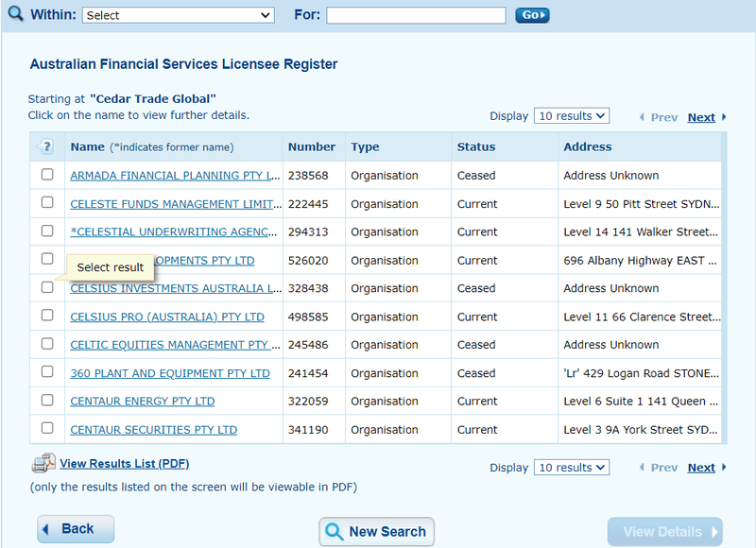Click the number cell 498585

308,317
